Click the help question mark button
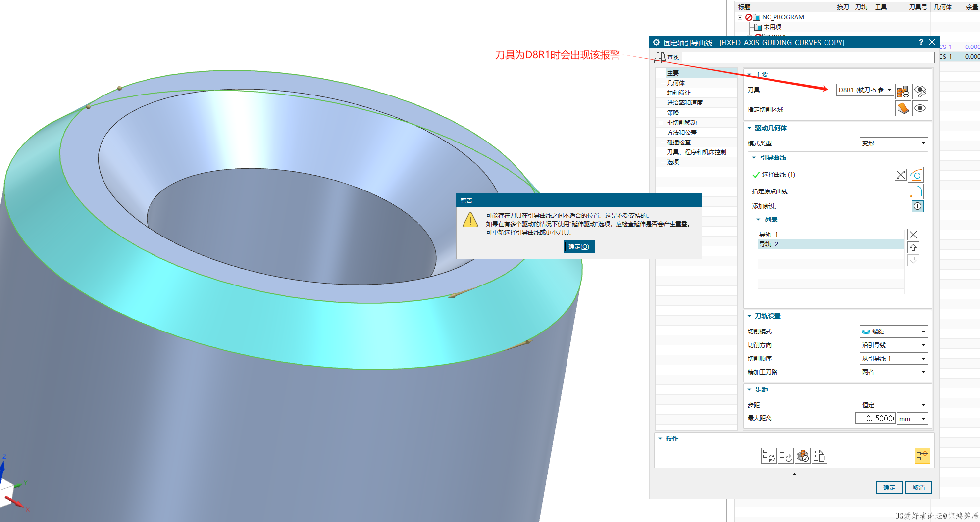The image size is (980, 522). click(921, 42)
